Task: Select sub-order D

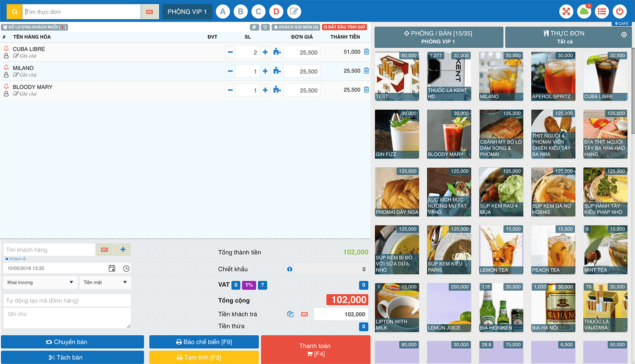Action: 276,11
